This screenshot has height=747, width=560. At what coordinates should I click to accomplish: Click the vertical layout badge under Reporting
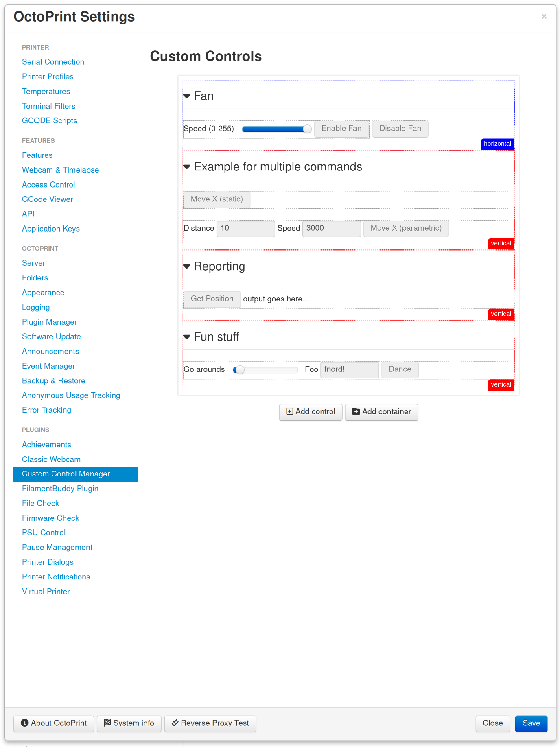[501, 314]
